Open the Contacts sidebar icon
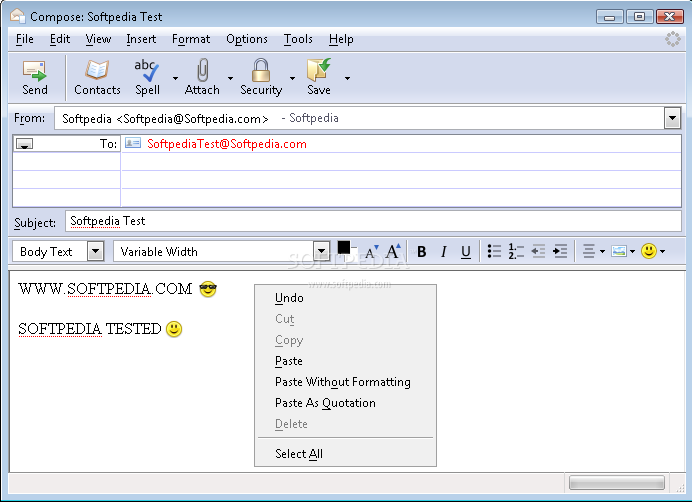The height and width of the screenshot is (504, 692). (97, 70)
